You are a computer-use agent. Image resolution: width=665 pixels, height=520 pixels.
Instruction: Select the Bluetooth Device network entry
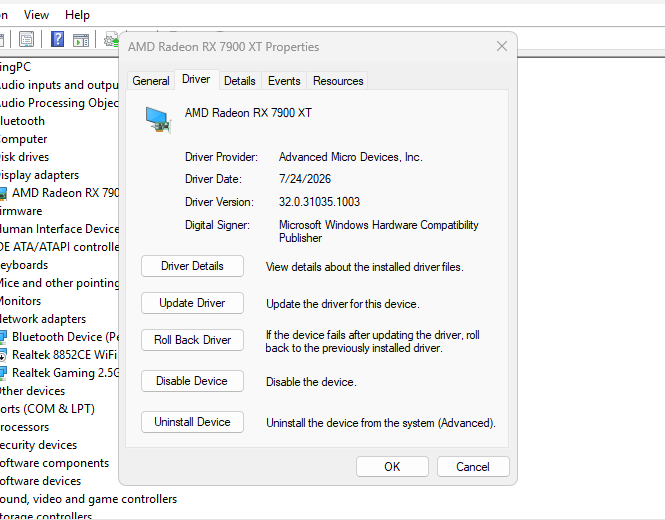[x=65, y=337]
